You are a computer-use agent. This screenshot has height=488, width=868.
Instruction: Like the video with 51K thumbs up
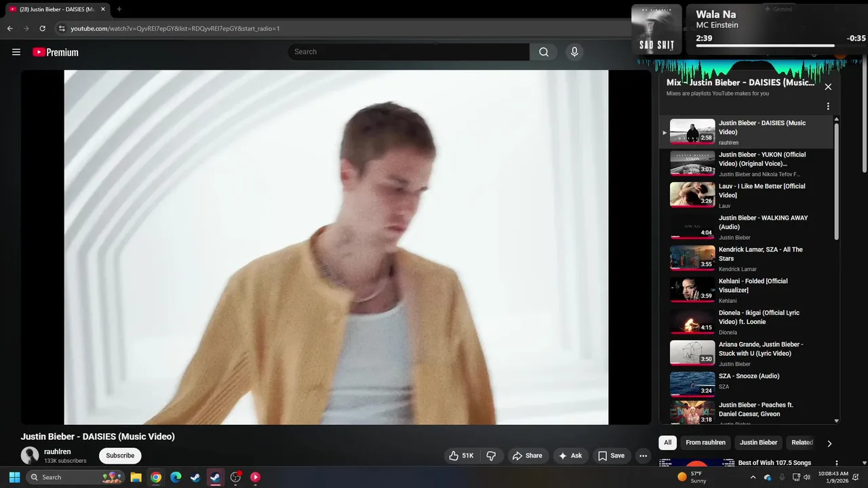pos(462,456)
